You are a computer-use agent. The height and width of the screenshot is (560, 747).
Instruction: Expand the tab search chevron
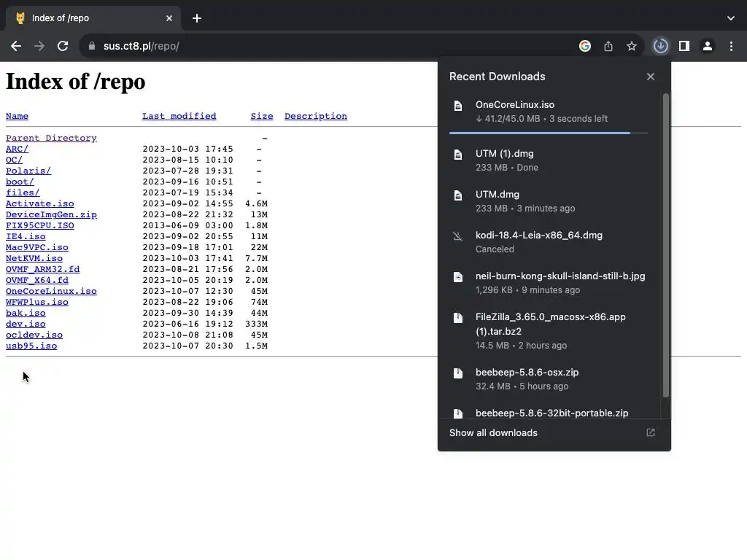point(731,18)
